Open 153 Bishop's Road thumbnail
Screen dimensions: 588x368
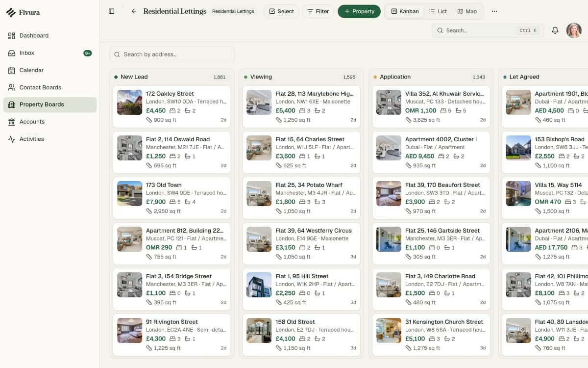point(518,148)
